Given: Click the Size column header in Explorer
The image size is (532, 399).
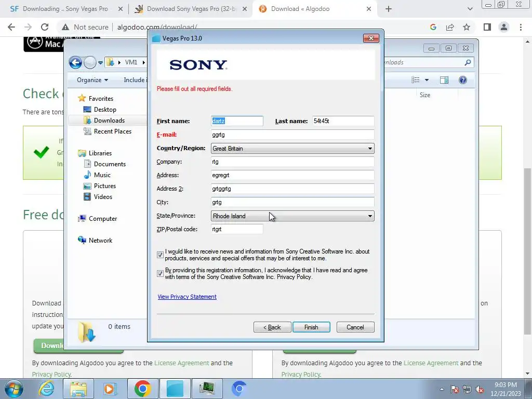Looking at the screenshot, I should (x=425, y=95).
